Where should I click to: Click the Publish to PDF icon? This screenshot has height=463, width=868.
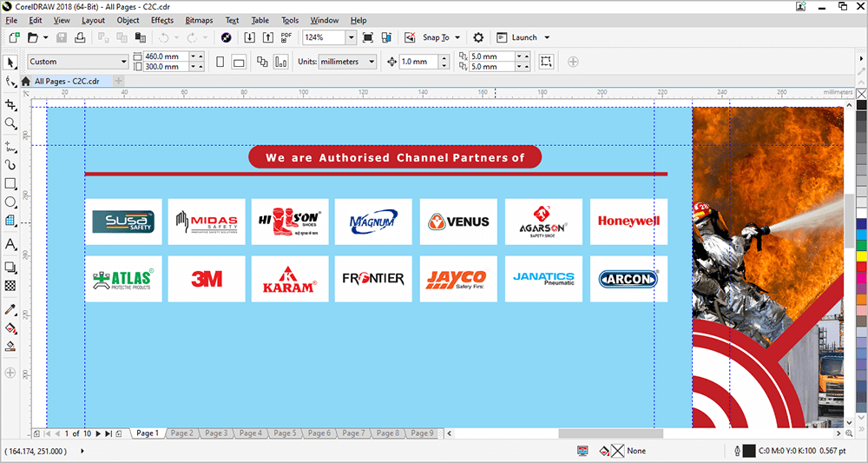(286, 37)
